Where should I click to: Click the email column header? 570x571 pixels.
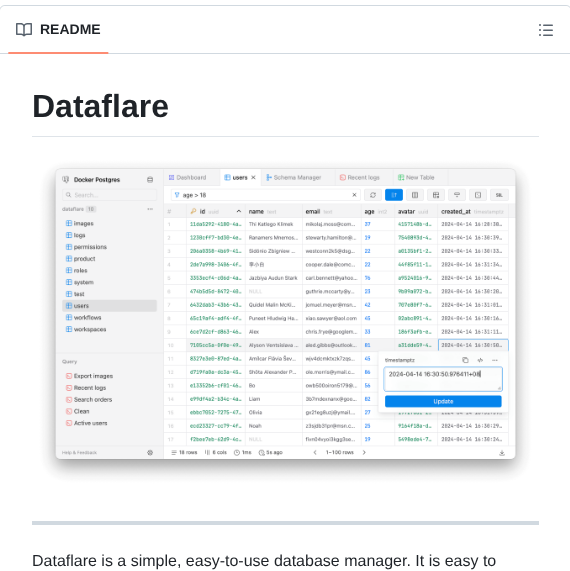pyautogui.click(x=331, y=211)
